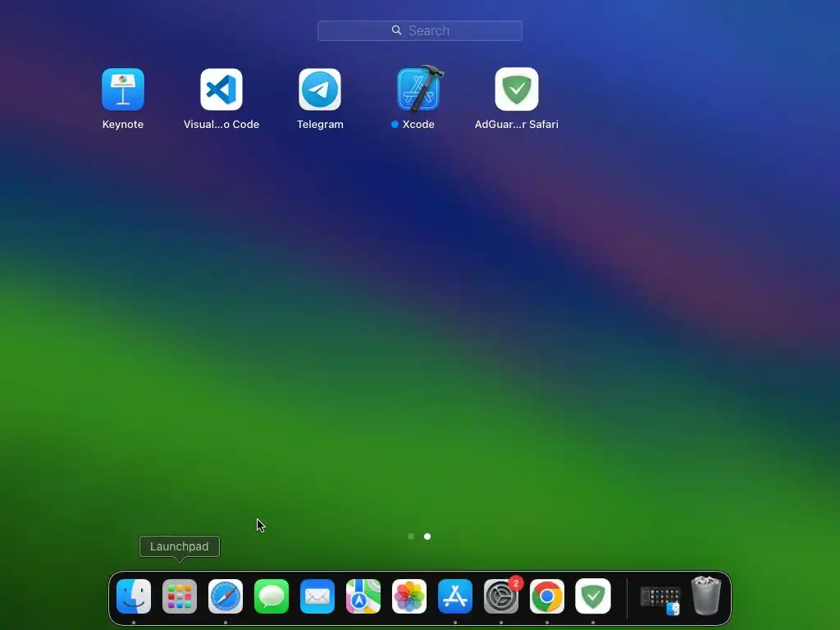
Task: Click Launchpad icon in the Dock
Action: tap(180, 596)
